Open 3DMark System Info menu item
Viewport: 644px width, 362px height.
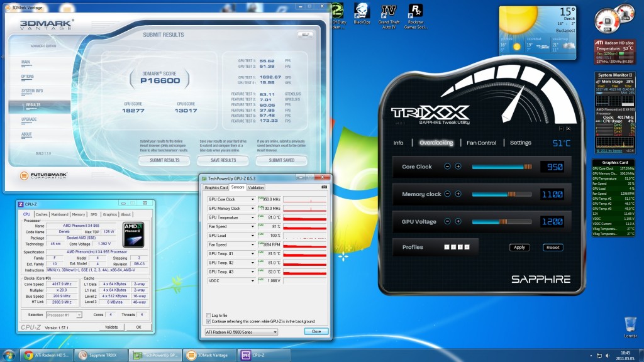pyautogui.click(x=32, y=91)
